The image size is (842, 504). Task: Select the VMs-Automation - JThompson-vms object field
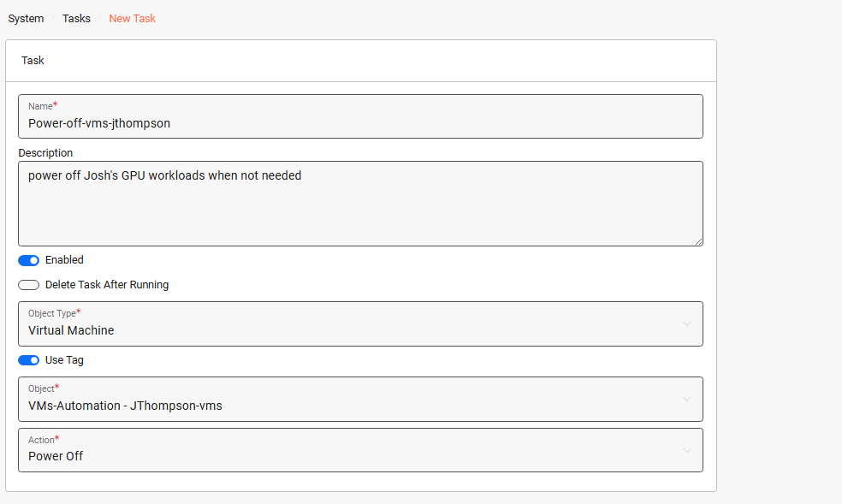click(342, 404)
